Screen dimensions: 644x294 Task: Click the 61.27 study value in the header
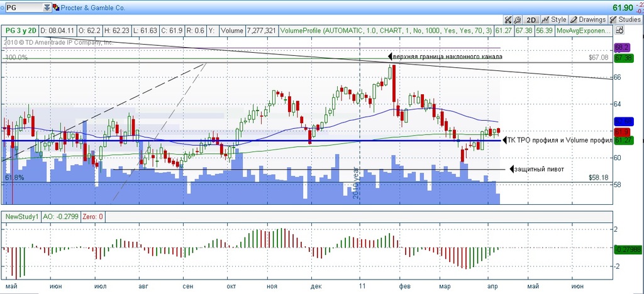point(503,30)
